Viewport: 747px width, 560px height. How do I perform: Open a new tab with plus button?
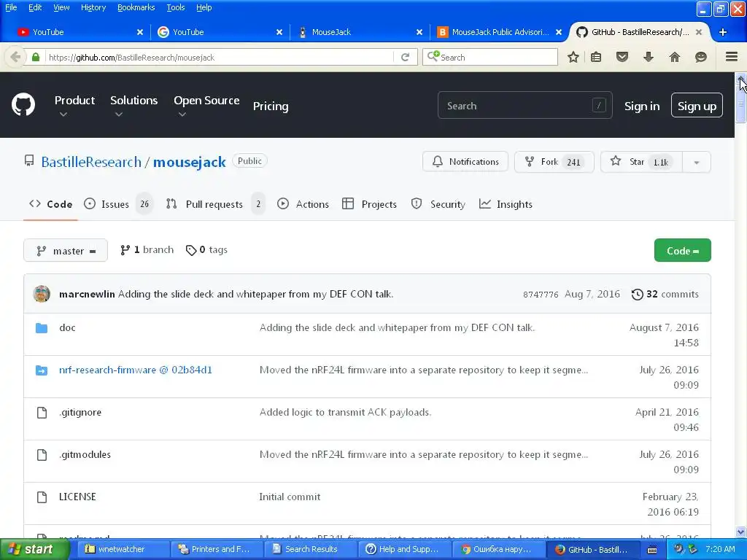(723, 32)
